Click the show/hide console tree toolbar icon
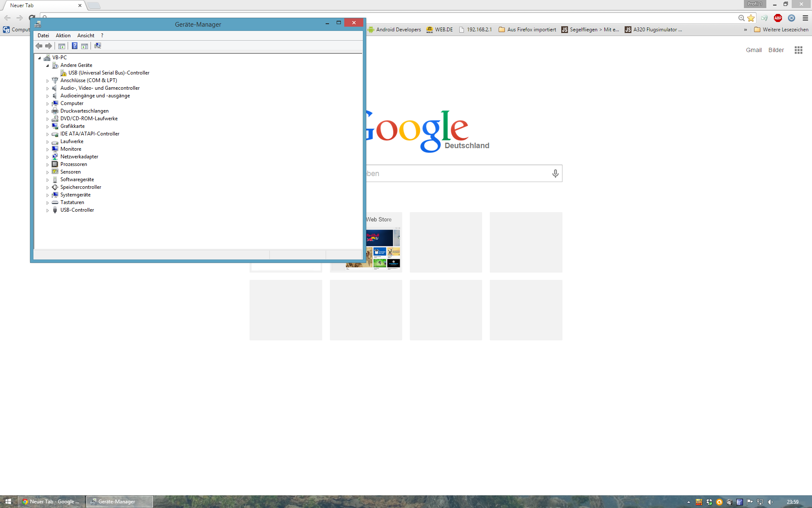This screenshot has width=812, height=508. 62,46
